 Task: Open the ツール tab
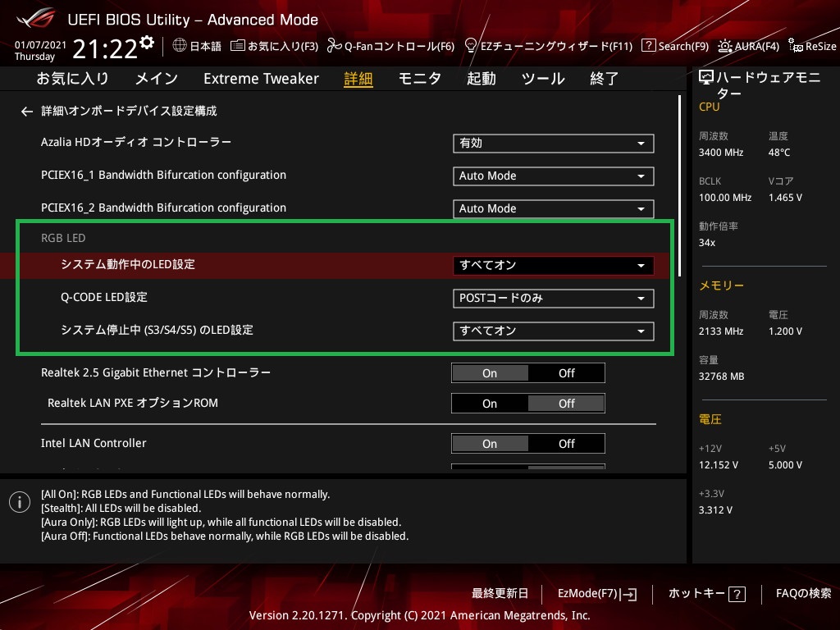[x=543, y=79]
